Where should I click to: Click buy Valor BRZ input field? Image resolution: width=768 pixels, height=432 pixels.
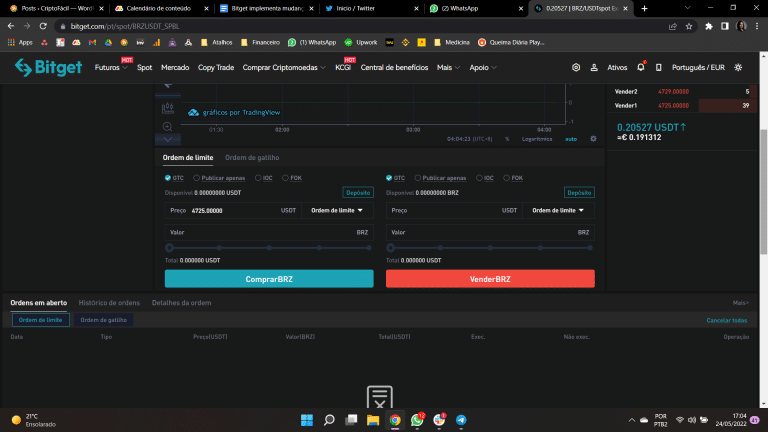[269, 232]
